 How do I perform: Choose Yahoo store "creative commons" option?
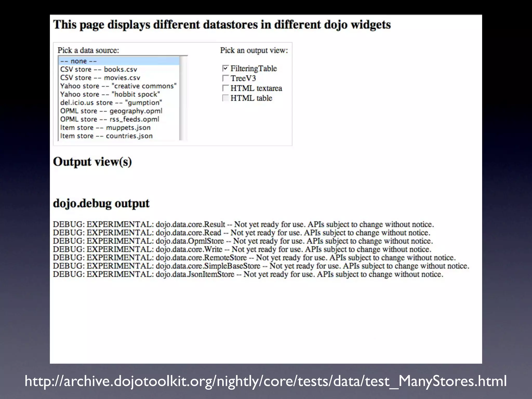(119, 86)
